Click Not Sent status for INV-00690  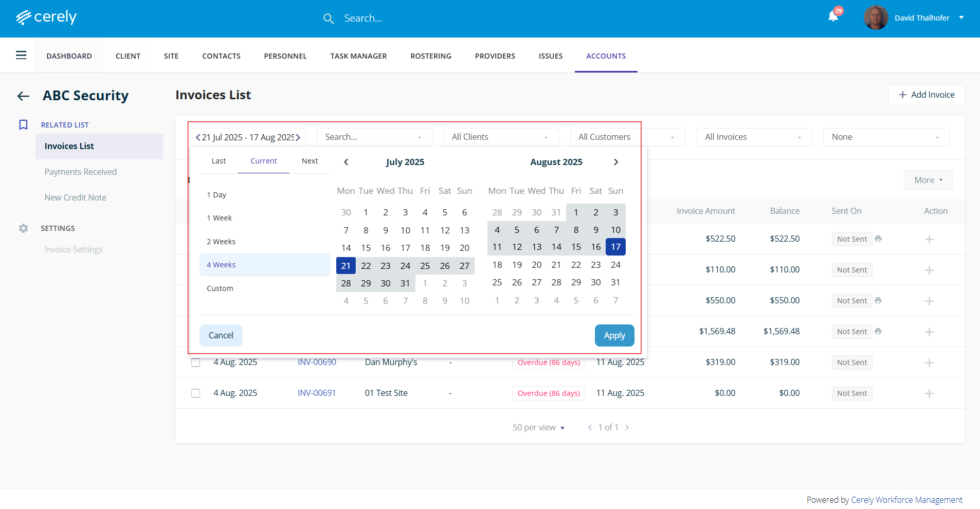coord(852,362)
